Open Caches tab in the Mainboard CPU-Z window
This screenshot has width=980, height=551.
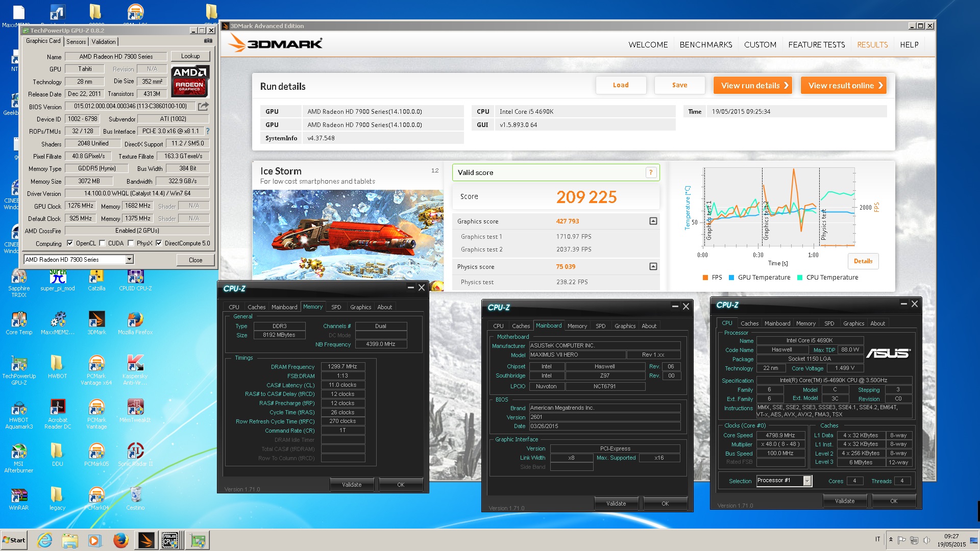pos(521,326)
